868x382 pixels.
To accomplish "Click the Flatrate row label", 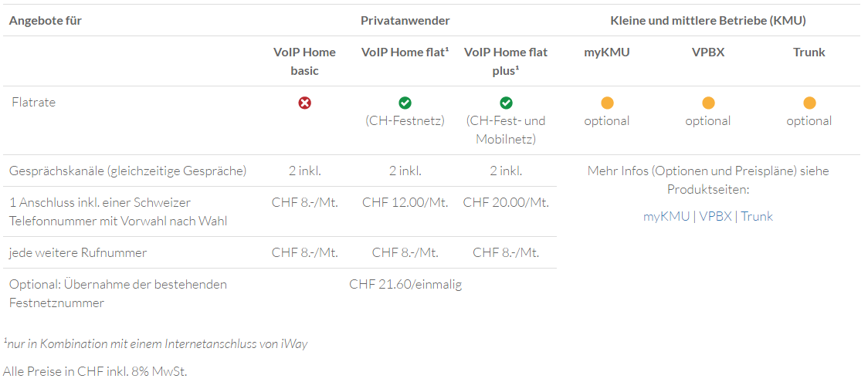I will pos(34,103).
